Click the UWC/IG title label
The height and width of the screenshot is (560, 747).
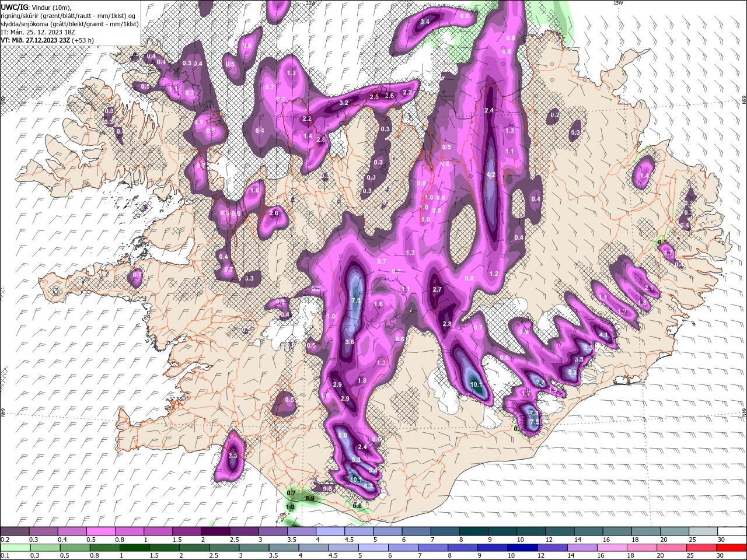click(x=13, y=6)
